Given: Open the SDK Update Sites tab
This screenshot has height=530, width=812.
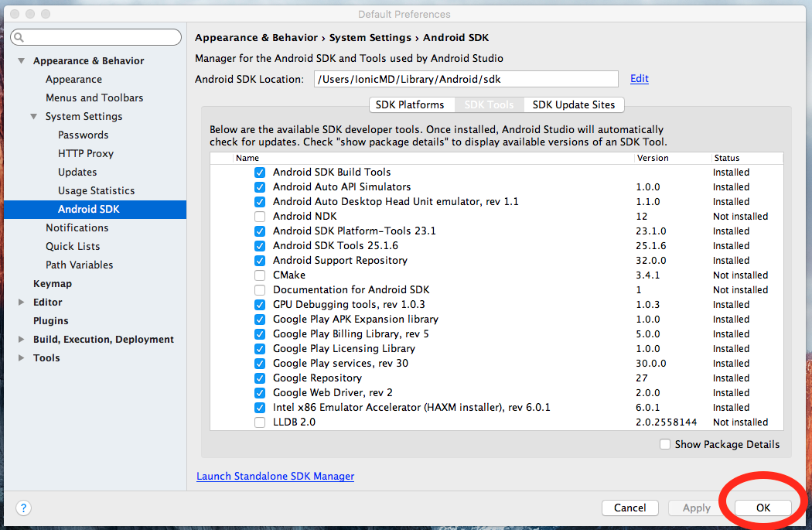Looking at the screenshot, I should coord(574,104).
